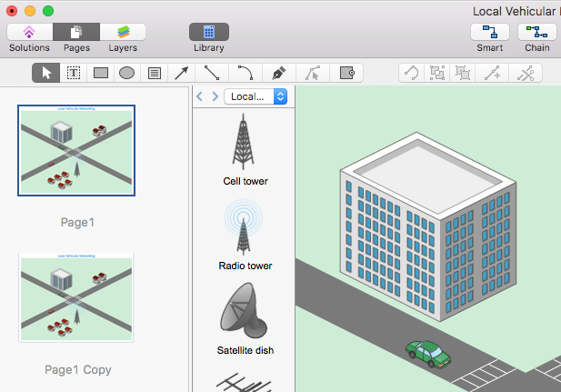561x392 pixels.
Task: Select the arrow pointer tool
Action: coord(46,73)
